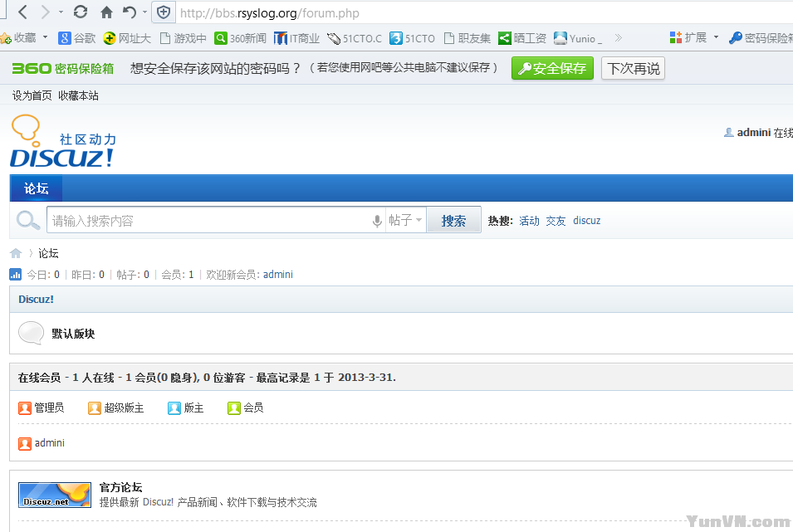This screenshot has width=793, height=532.
Task: Open the 网址大 bookmark
Action: 127,38
